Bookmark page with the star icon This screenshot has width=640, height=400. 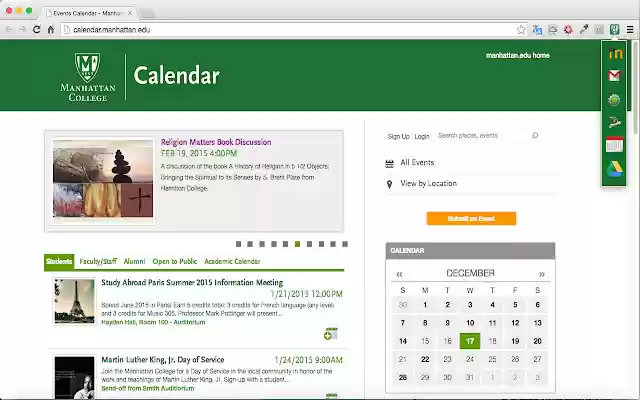[x=521, y=29]
